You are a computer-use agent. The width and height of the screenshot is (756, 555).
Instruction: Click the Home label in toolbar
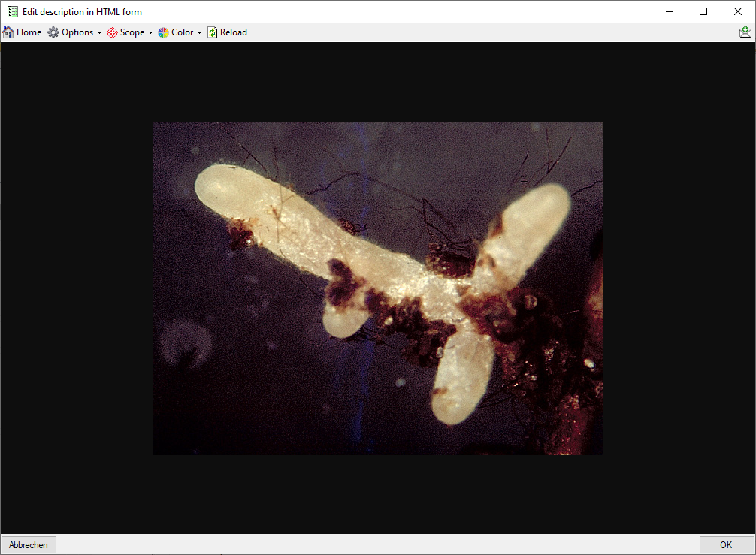[29, 32]
